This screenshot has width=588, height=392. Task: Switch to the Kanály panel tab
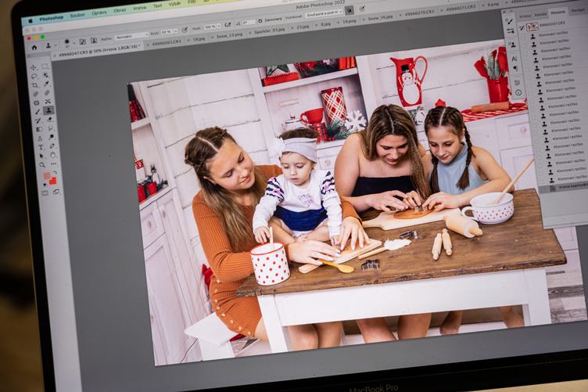tap(540, 15)
